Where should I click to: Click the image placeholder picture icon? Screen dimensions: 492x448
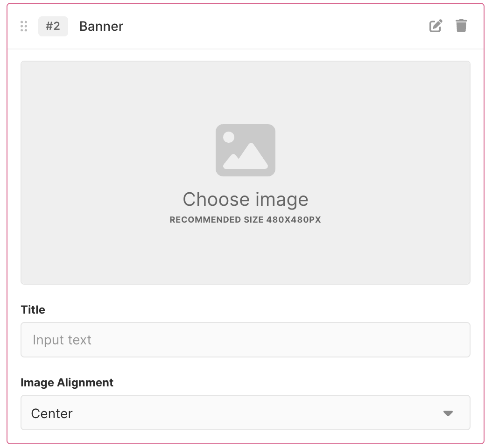(x=245, y=150)
